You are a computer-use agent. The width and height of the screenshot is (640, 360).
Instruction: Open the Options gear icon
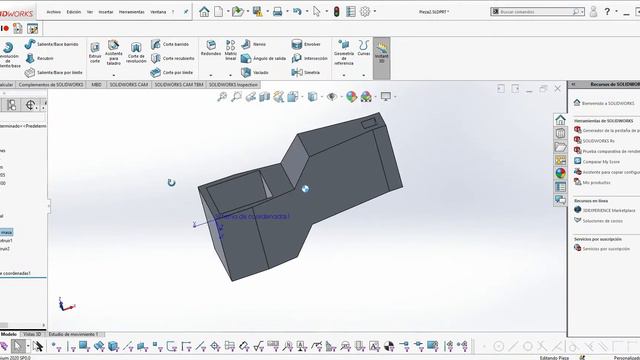click(x=365, y=12)
